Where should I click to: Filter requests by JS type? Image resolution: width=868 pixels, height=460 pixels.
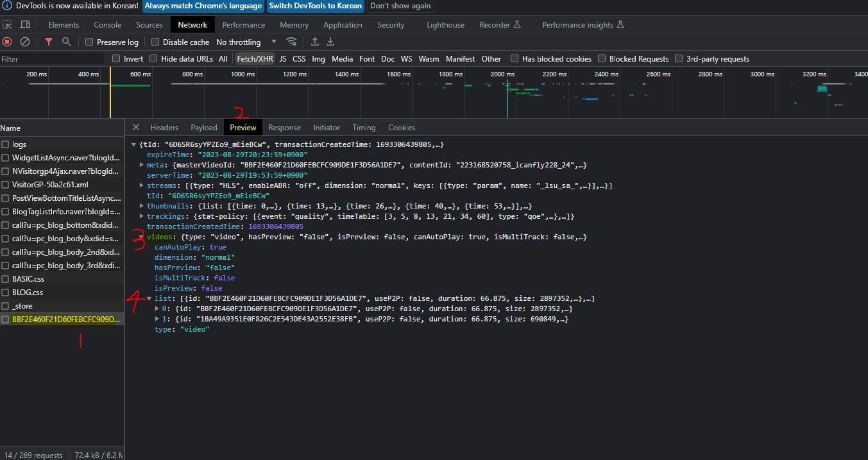pos(283,58)
